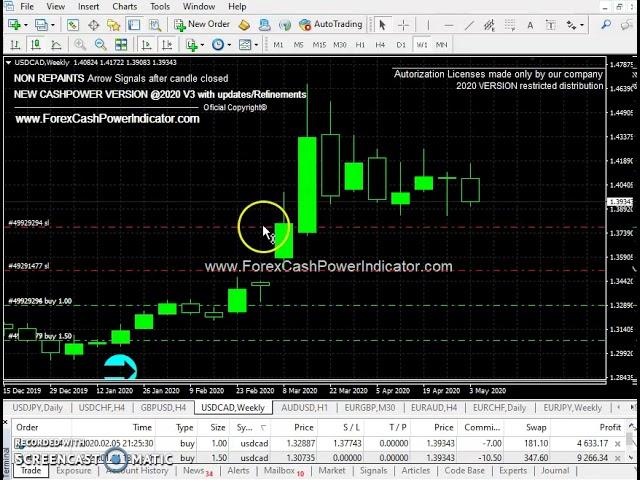Viewport: 640px width, 480px height.
Task: Toggle the Terminal panel icon
Action: click(x=134, y=25)
